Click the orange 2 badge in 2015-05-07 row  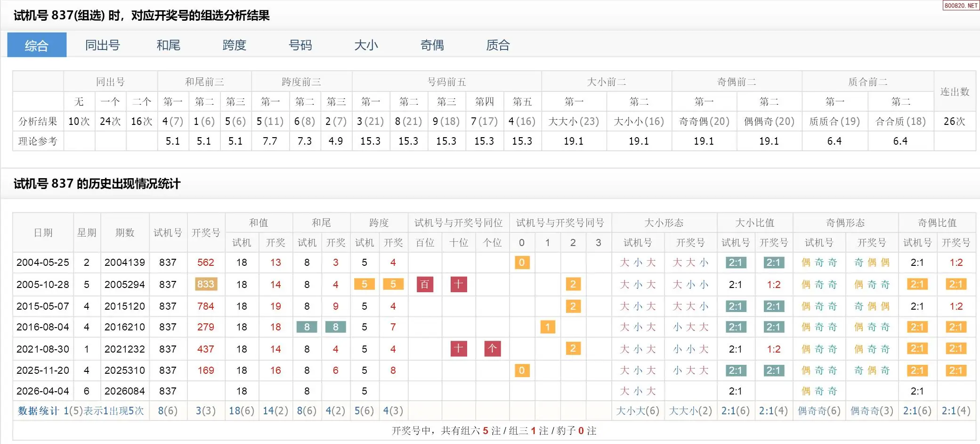tap(573, 306)
